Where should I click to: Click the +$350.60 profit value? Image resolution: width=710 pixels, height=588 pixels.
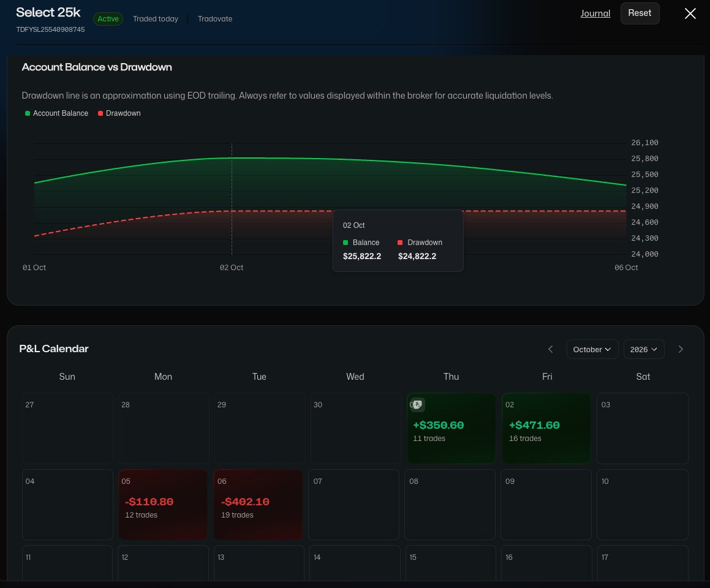pos(439,425)
